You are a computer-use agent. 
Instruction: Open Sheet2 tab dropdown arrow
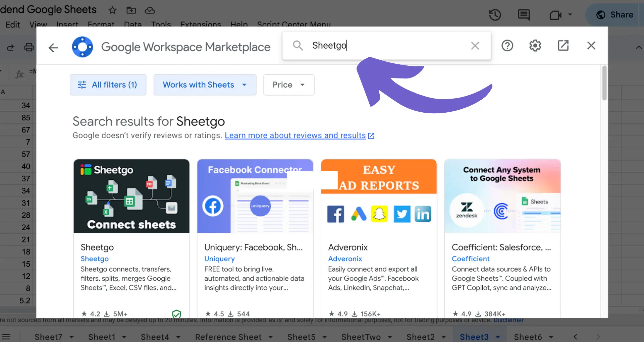443,337
